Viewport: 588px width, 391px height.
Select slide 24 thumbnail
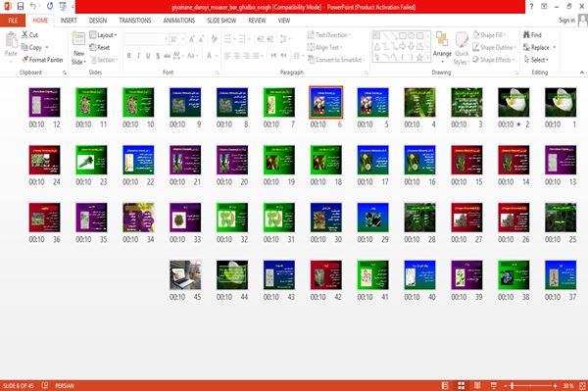tap(45, 160)
